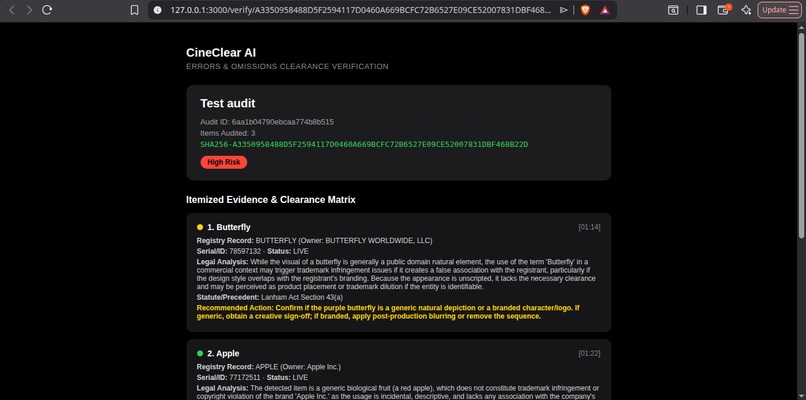Open Brave Wallet icon with badge
This screenshot has width=806, height=400.
tap(724, 10)
